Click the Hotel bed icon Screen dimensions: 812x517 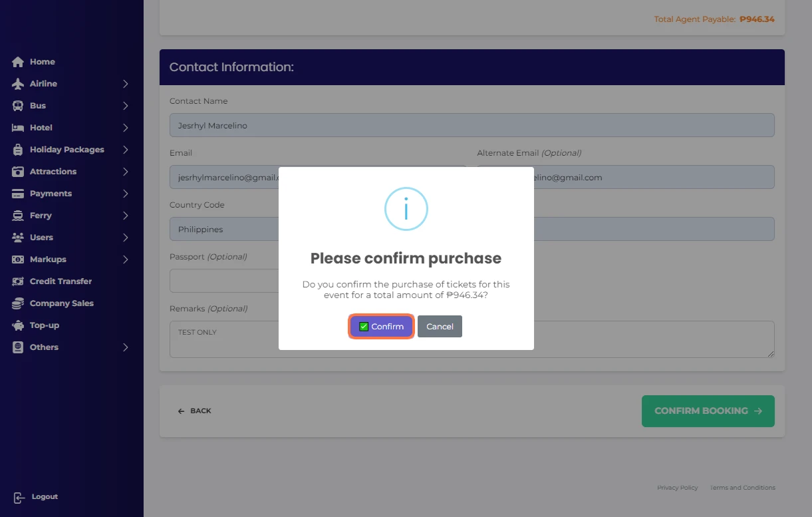[x=18, y=128]
